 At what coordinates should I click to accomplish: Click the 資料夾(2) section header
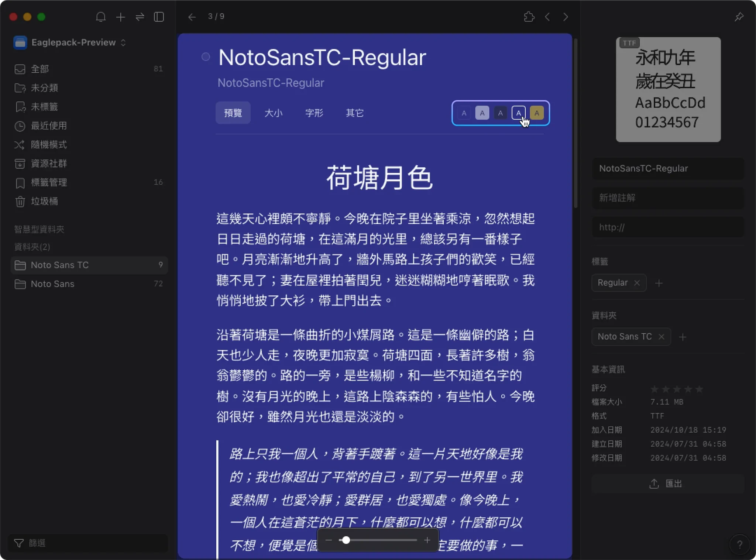pyautogui.click(x=32, y=247)
